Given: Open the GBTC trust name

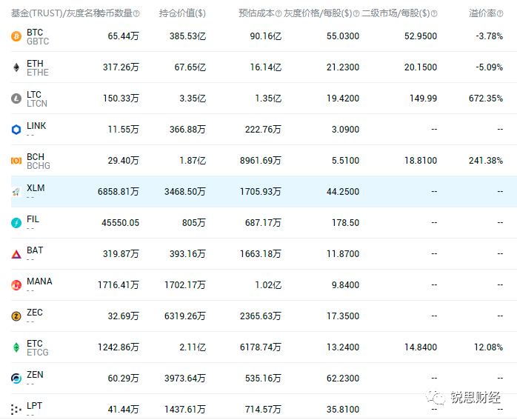Looking at the screenshot, I should click(38, 41).
